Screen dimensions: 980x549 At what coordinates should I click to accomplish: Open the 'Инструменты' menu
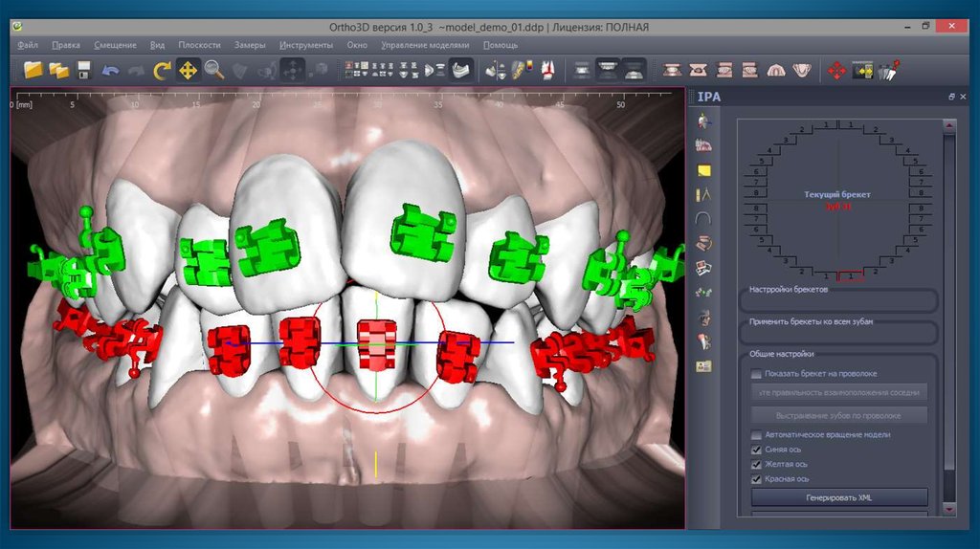(x=306, y=45)
